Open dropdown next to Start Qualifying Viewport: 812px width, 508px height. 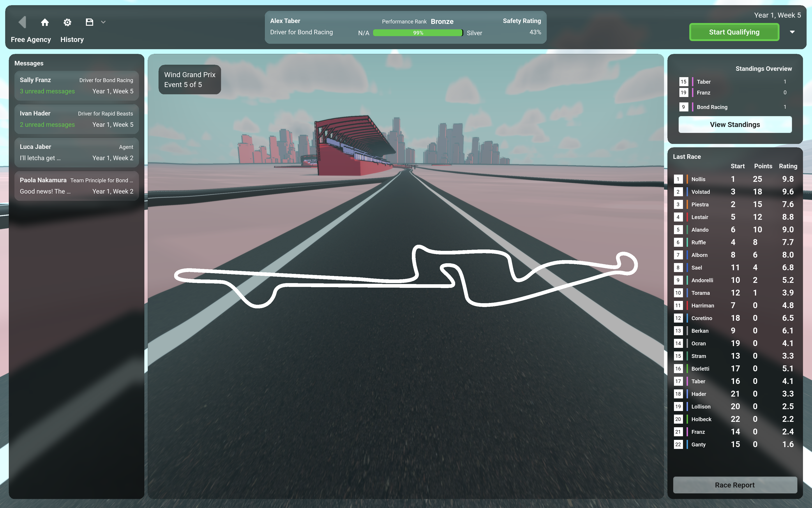point(792,32)
